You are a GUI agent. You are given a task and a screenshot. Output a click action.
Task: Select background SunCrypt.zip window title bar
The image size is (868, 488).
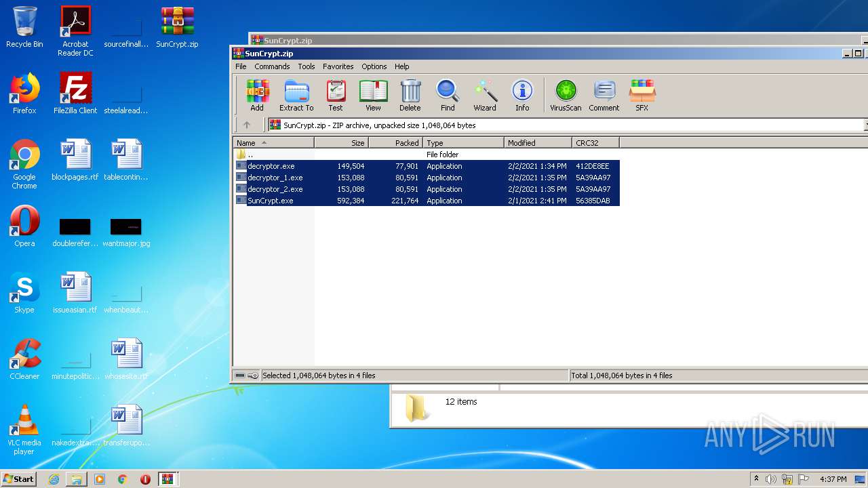click(559, 40)
